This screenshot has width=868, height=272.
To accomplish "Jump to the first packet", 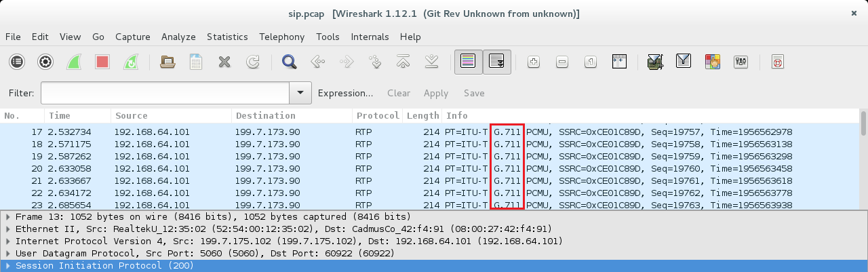I will pos(403,62).
